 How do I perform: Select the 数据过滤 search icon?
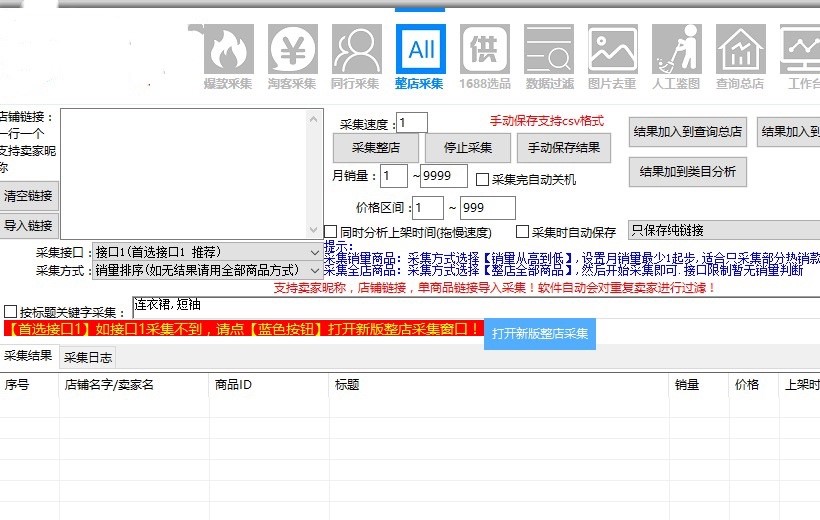point(549,49)
